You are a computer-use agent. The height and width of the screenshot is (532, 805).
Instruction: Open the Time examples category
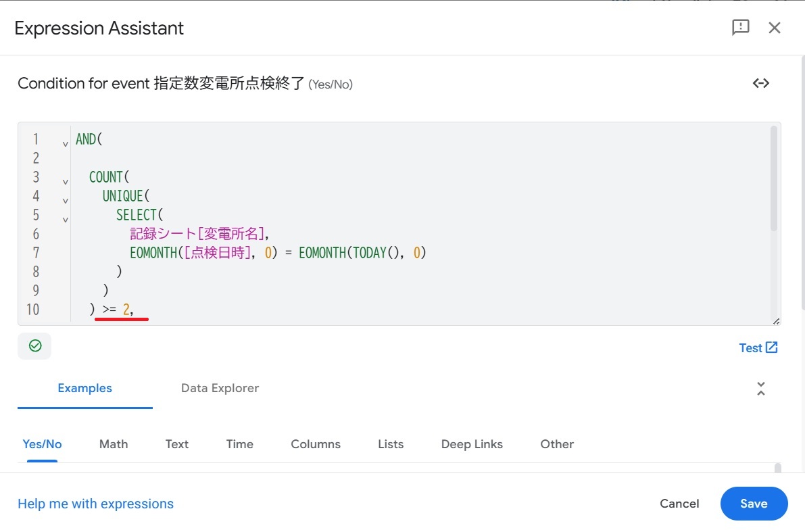(240, 444)
